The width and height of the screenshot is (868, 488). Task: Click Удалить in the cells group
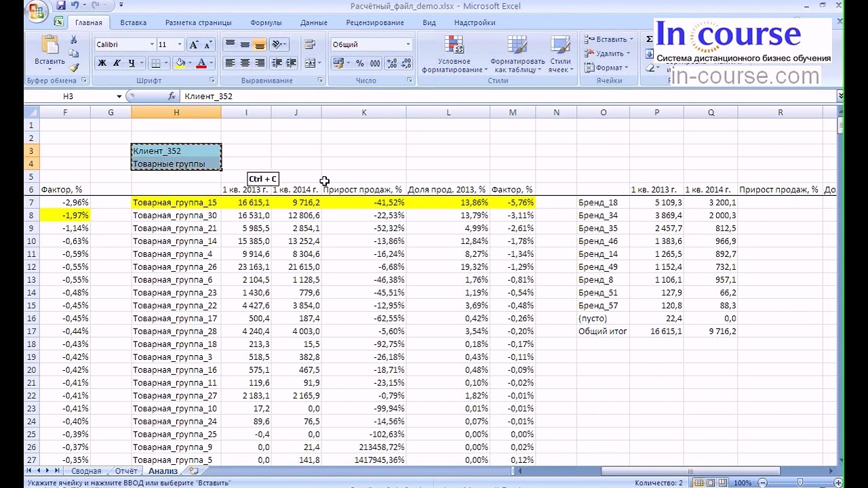(x=608, y=54)
